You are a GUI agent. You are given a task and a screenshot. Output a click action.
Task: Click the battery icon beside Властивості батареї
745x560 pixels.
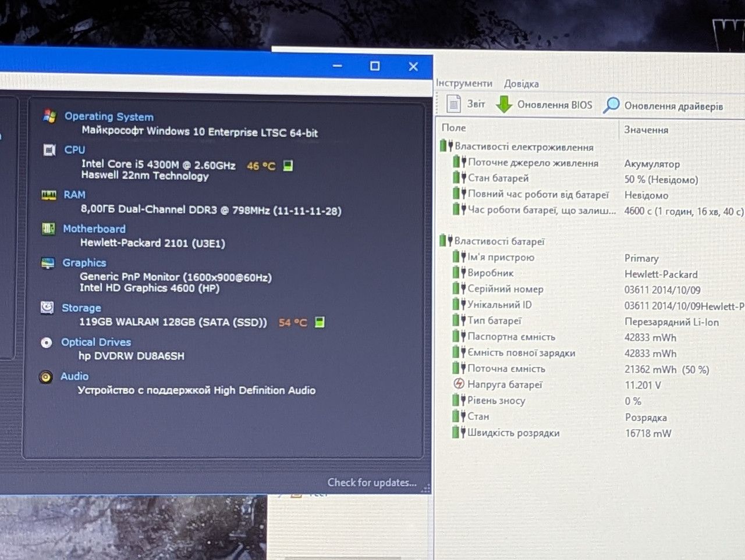coord(446,240)
